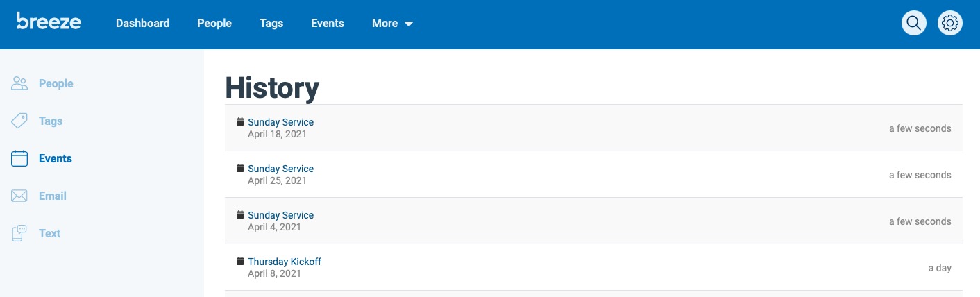Select People in the top navigation
The height and width of the screenshot is (297, 980).
pos(214,23)
